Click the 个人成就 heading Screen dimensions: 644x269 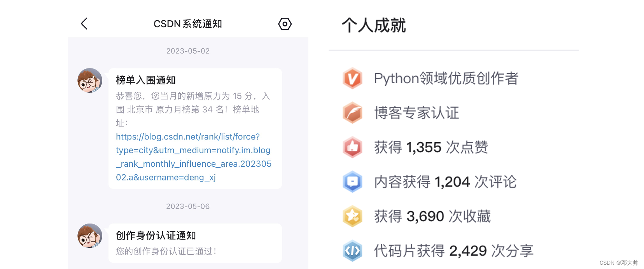pos(374,25)
